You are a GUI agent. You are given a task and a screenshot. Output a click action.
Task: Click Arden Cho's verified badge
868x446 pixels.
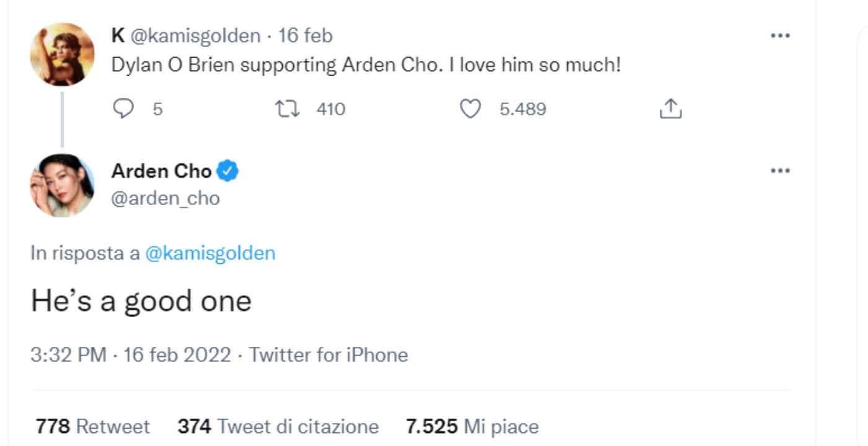point(226,172)
